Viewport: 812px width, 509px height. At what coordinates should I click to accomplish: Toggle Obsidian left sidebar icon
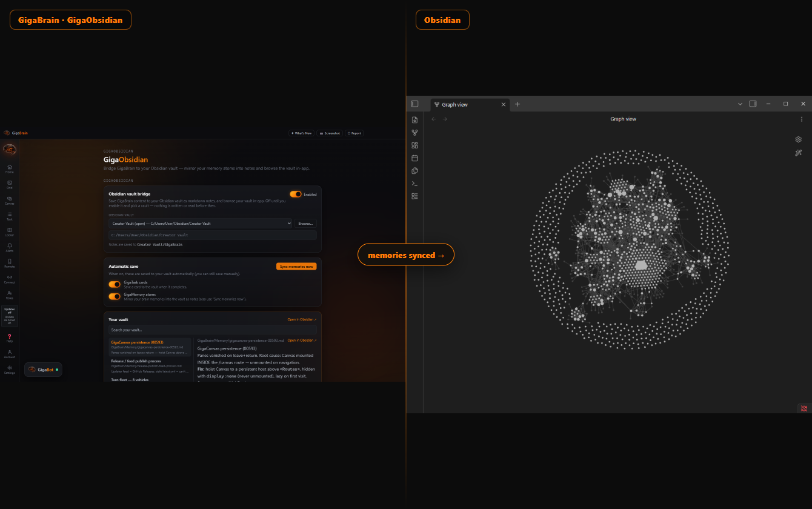(414, 104)
